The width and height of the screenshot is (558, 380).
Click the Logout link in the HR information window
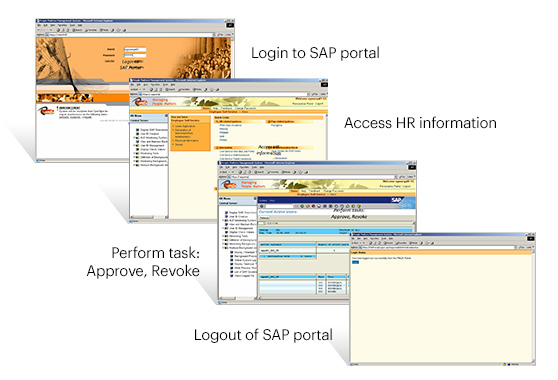320,104
